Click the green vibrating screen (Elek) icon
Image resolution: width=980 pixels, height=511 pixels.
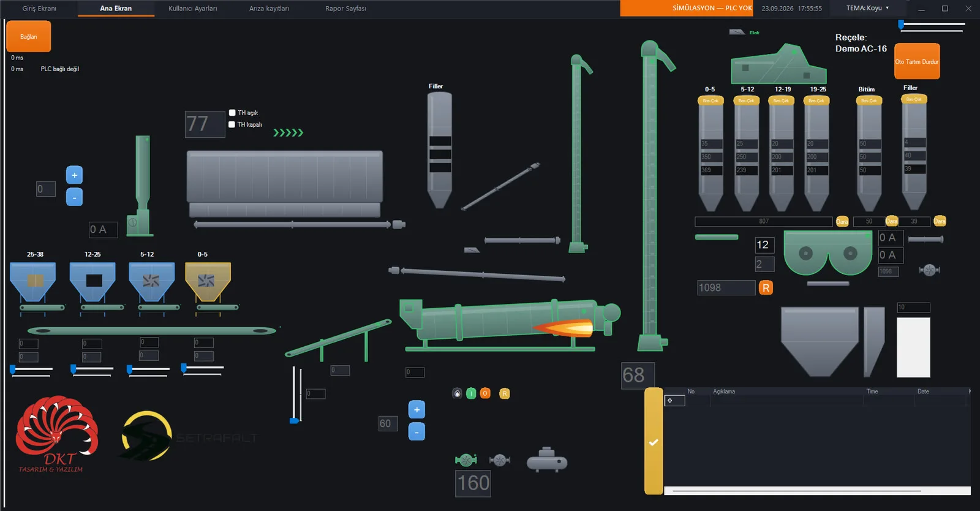click(778, 64)
